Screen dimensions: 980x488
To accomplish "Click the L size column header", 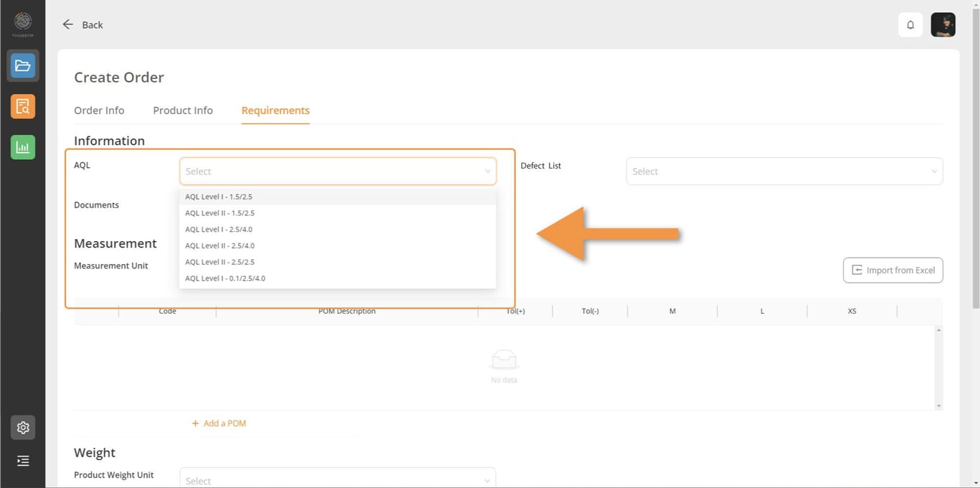I will click(762, 311).
